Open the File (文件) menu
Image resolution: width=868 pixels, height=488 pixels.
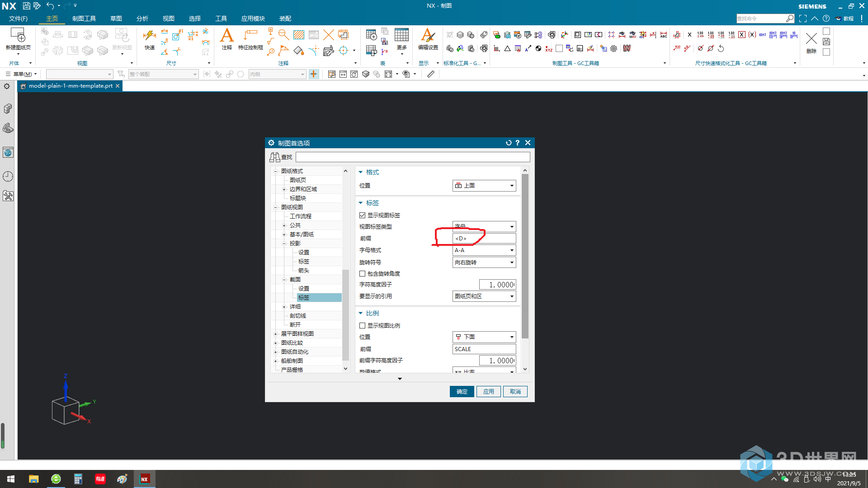(x=18, y=19)
